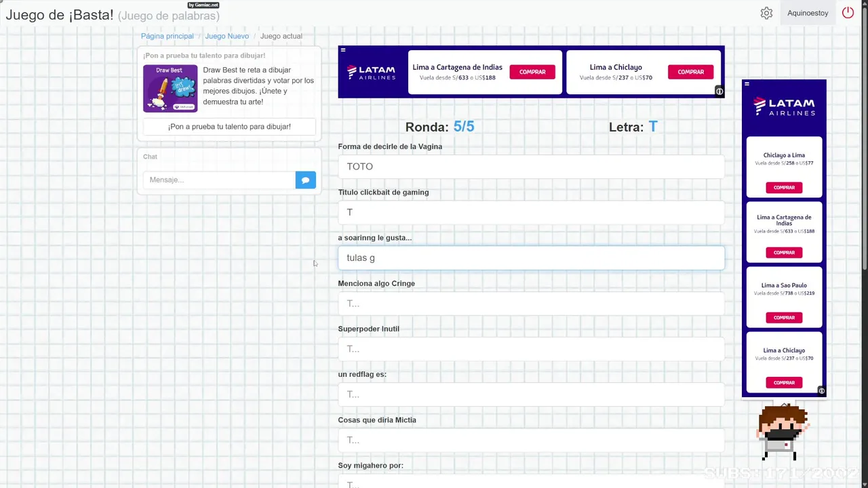Screen dimensions: 868x488
Task: Focus the 'Superpoder Inutil' input
Action: tap(531, 349)
